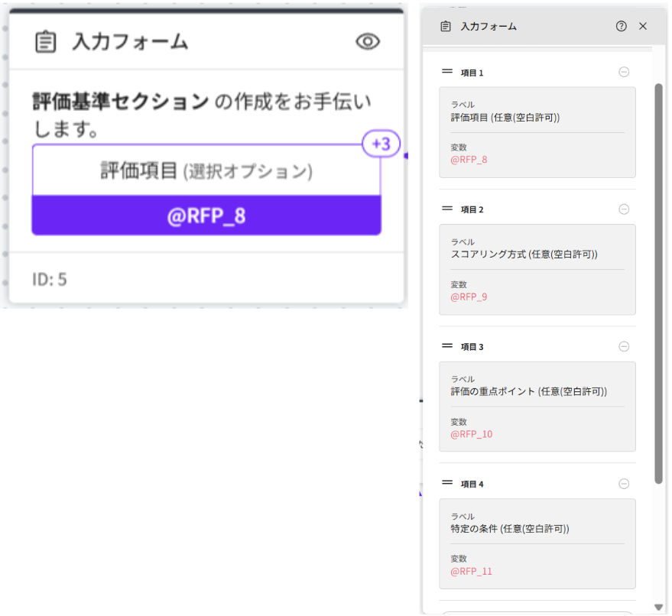Click the @RFP_9 variable link
Screen dimensions: 672x616
click(469, 297)
